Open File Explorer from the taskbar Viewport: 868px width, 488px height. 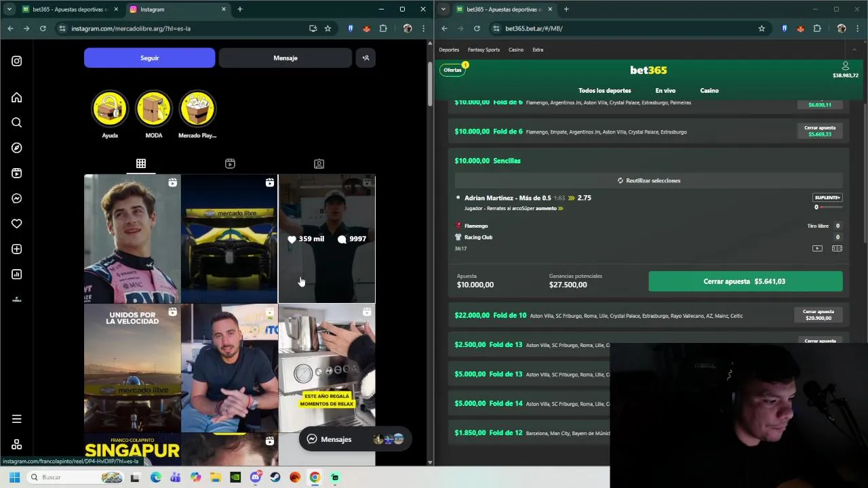click(215, 477)
